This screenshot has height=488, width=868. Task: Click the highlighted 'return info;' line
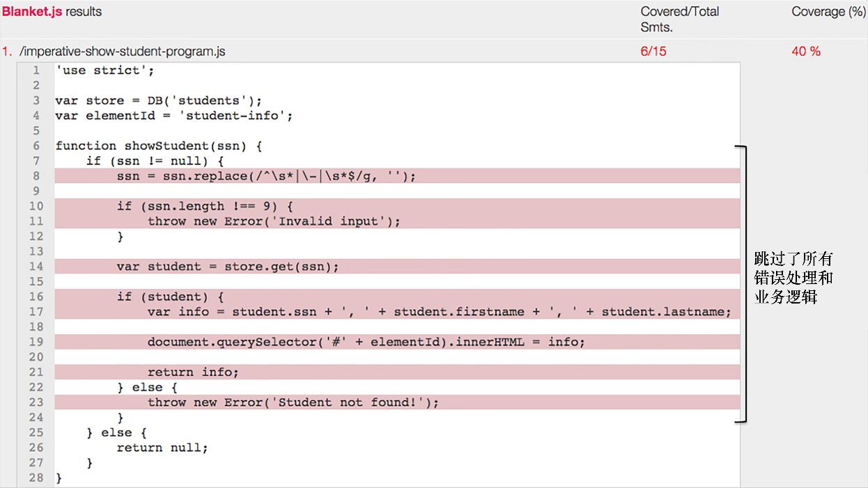pyautogui.click(x=193, y=372)
